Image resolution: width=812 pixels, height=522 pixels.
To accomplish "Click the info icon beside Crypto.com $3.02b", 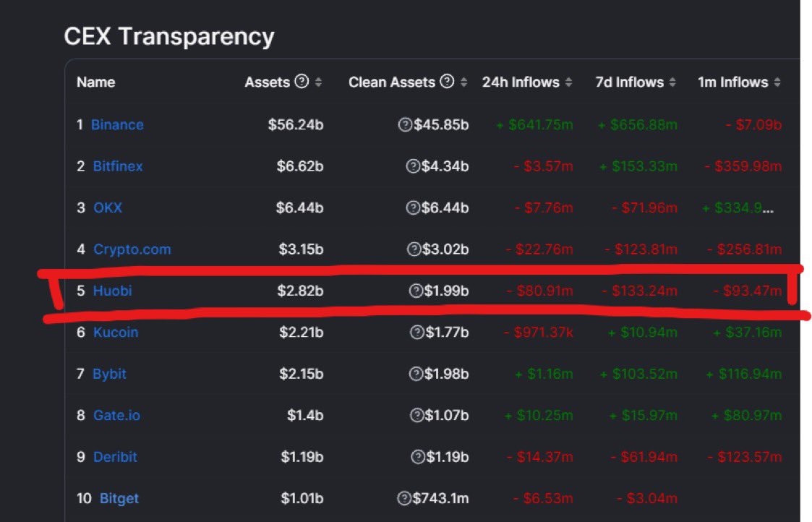I will (414, 249).
